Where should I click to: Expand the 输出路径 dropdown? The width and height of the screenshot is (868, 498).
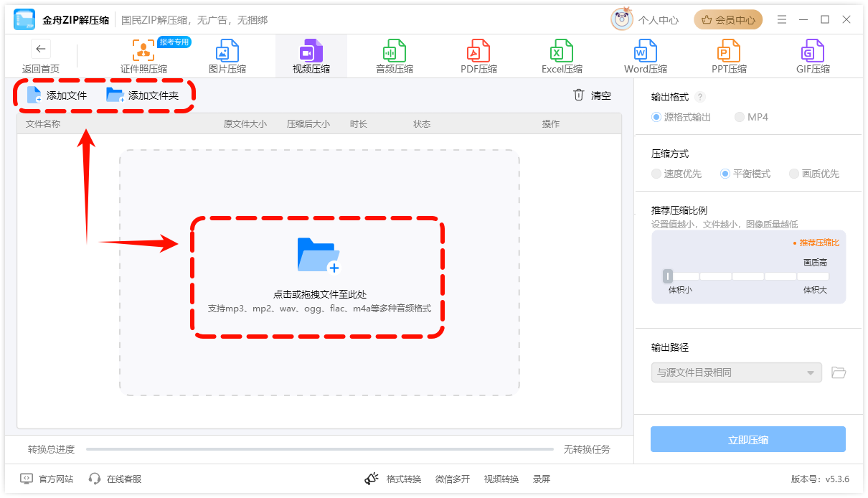(x=737, y=372)
